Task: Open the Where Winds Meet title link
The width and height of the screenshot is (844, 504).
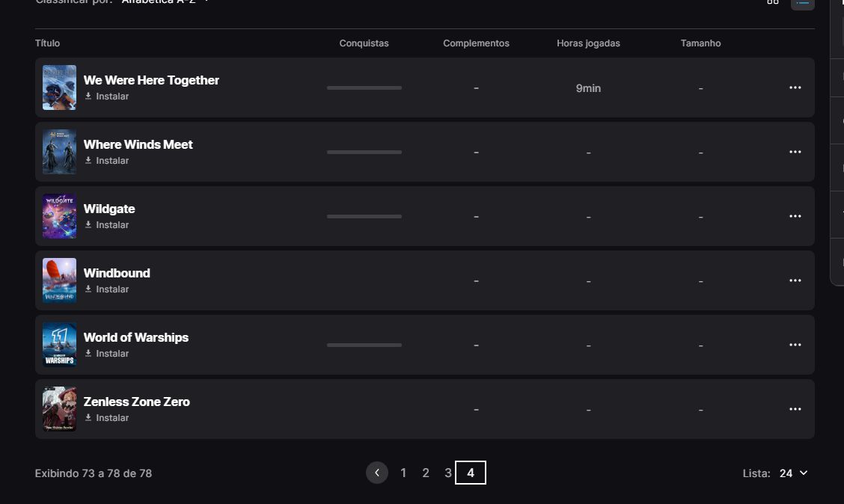Action: tap(138, 144)
